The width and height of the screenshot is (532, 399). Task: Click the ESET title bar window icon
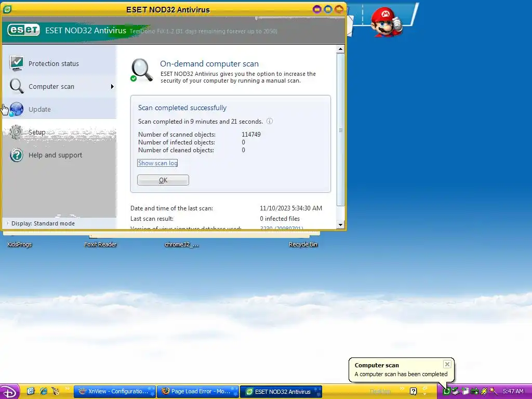[7, 9]
